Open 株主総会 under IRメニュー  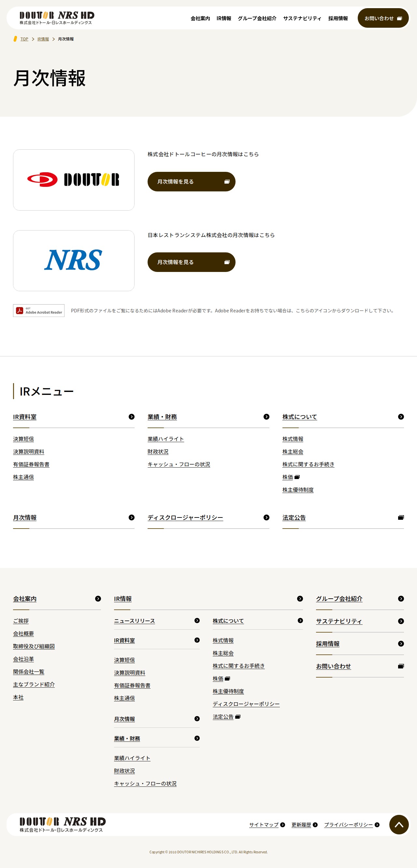293,452
